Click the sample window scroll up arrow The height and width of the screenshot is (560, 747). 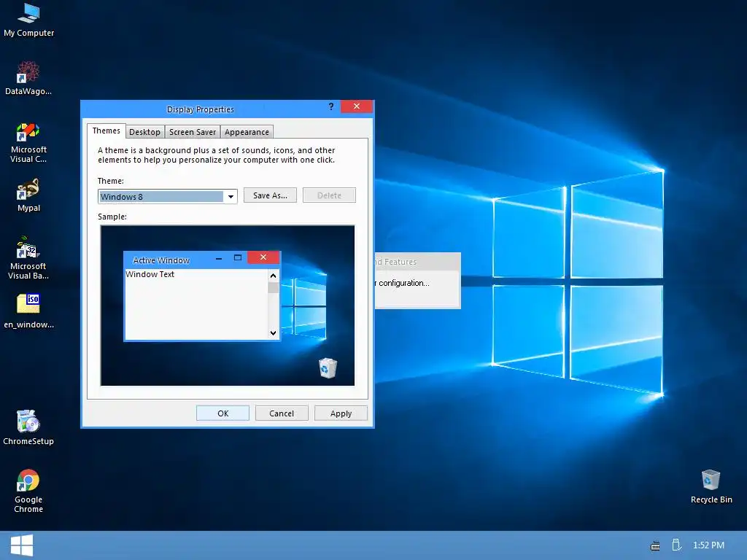click(x=273, y=276)
